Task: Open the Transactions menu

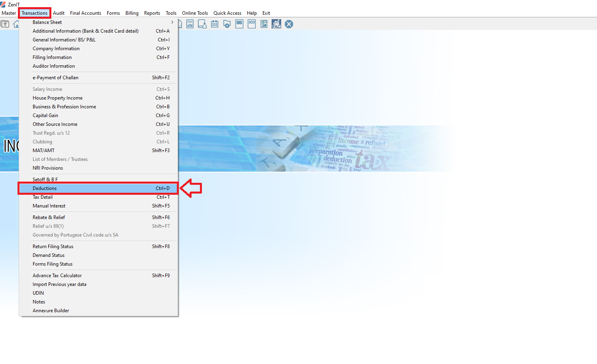Action: 35,13
